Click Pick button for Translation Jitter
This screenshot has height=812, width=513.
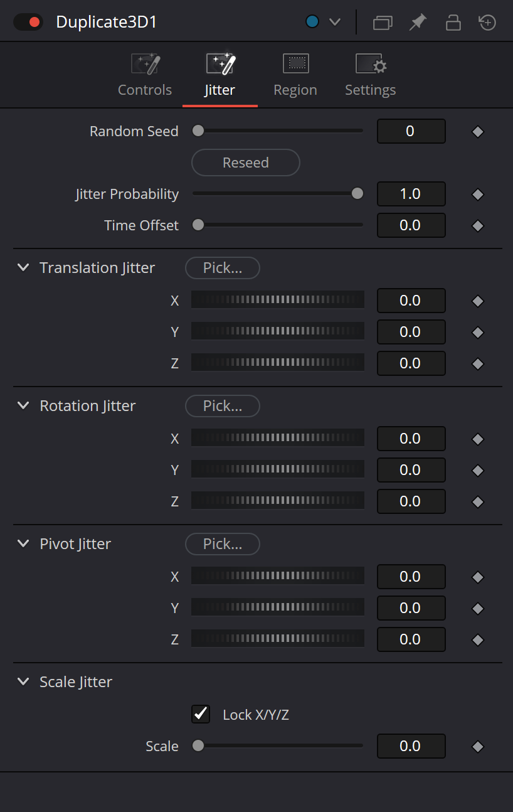click(x=223, y=268)
